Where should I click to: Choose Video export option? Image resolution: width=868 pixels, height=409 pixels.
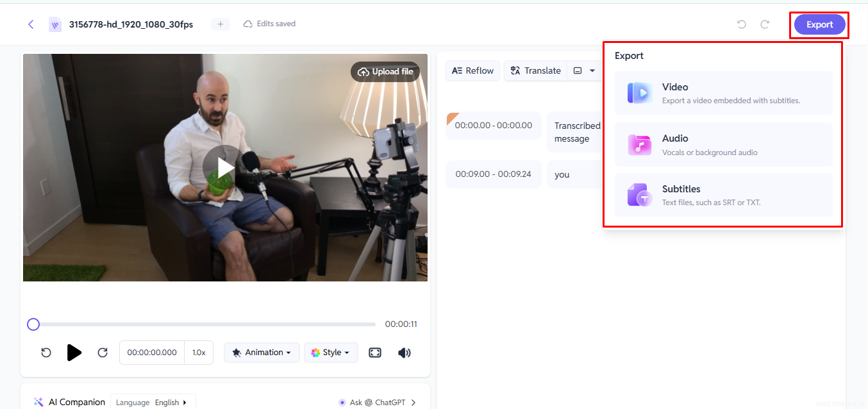(723, 93)
